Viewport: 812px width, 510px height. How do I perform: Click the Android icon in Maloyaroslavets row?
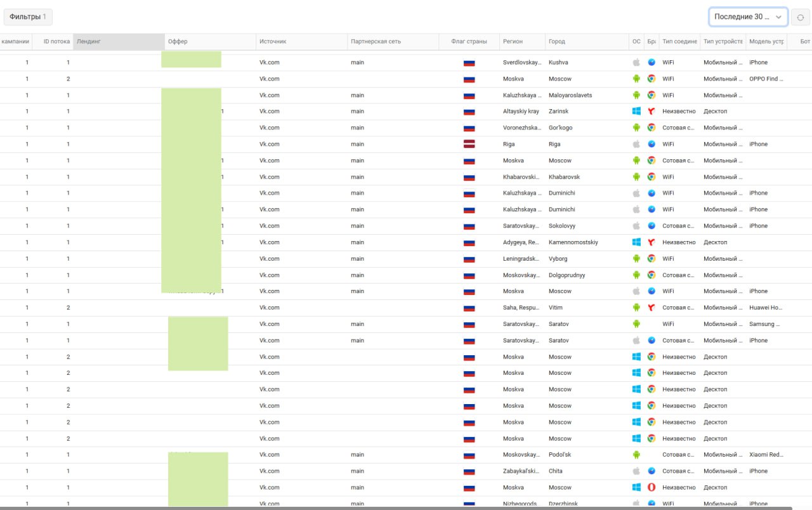click(636, 95)
